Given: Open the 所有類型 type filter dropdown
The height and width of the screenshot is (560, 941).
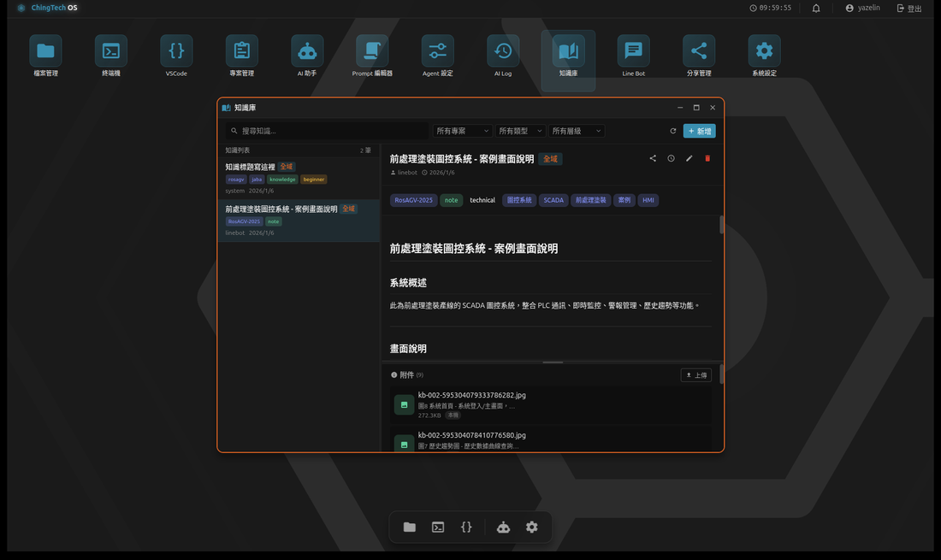Looking at the screenshot, I should click(520, 131).
